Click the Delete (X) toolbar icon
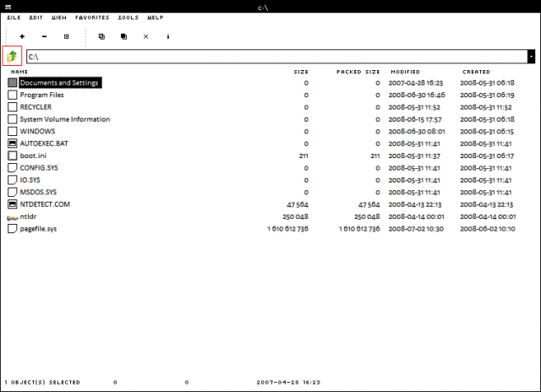Screen dimensions: 541x392 click(x=146, y=36)
